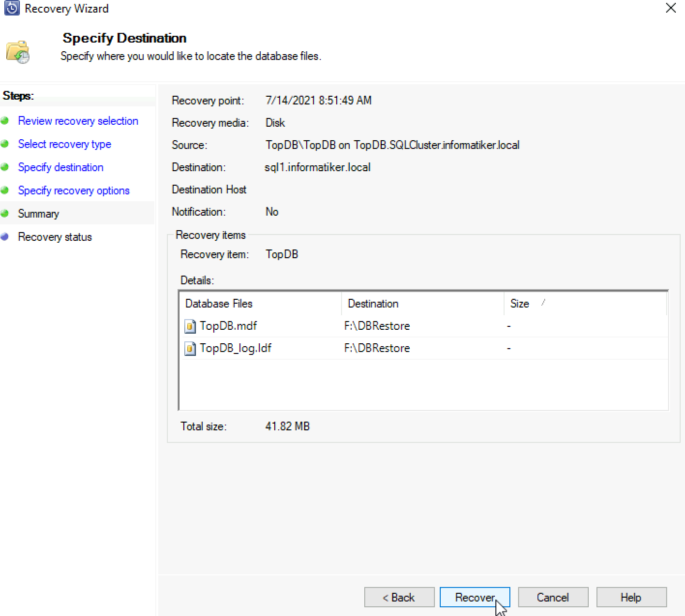Open the Specify destination step link

coord(60,167)
